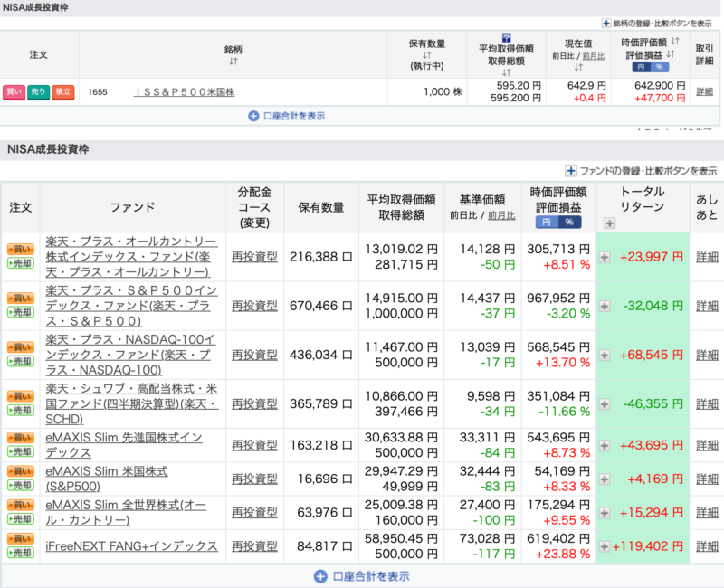Expand total return +68,545 円 row
Viewport: 724px width, 588px height.
coord(604,355)
